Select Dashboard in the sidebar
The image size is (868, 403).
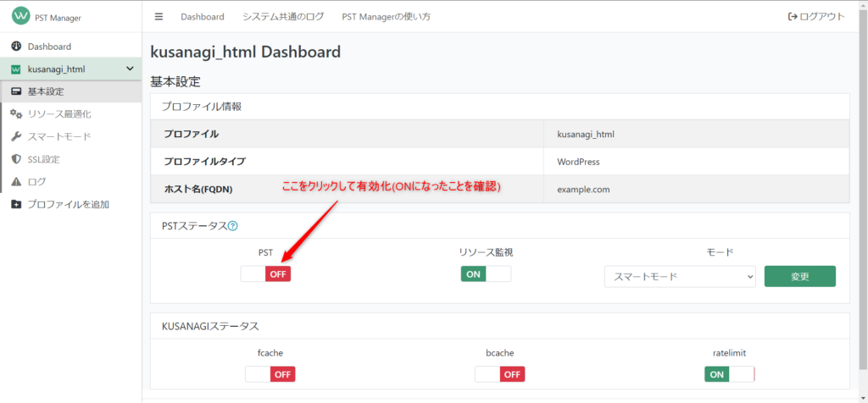(x=71, y=47)
